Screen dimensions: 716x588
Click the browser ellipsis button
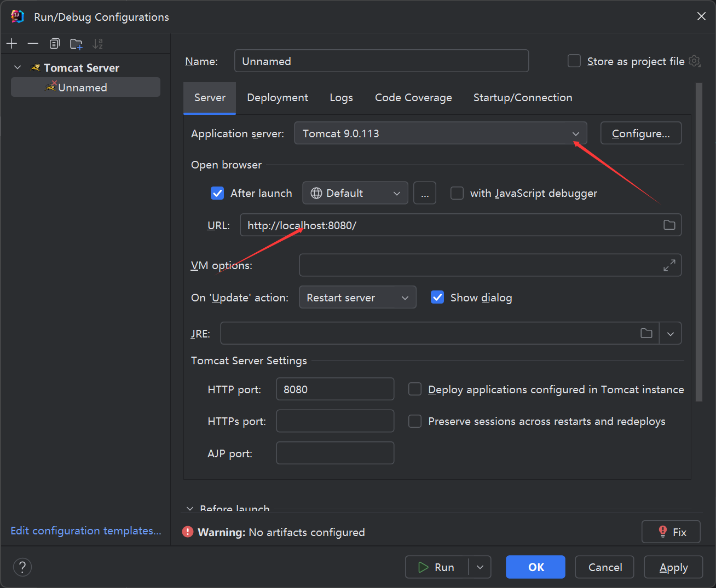(425, 193)
